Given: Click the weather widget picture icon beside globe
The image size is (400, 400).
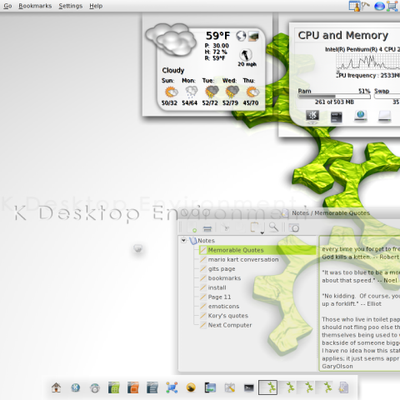Looking at the screenshot, I should pos(253,36).
